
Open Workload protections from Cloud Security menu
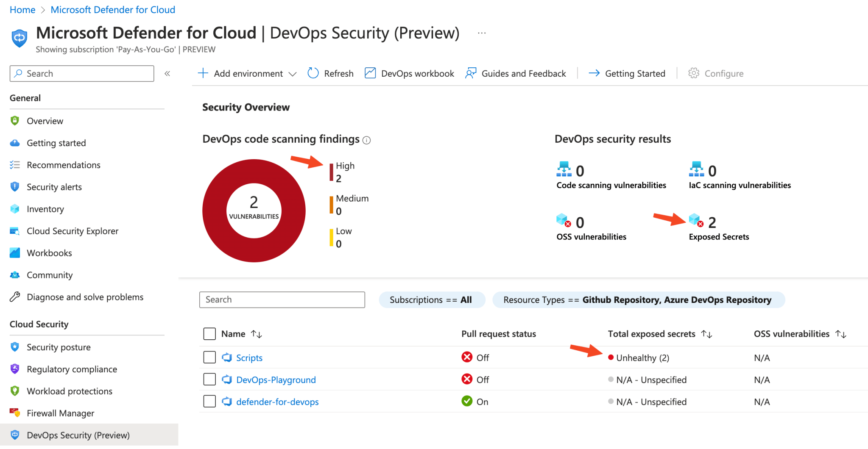click(x=70, y=391)
